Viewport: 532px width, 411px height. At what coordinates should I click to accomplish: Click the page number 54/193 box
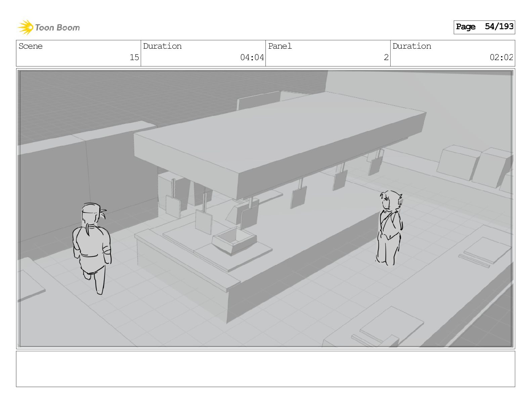coord(484,27)
